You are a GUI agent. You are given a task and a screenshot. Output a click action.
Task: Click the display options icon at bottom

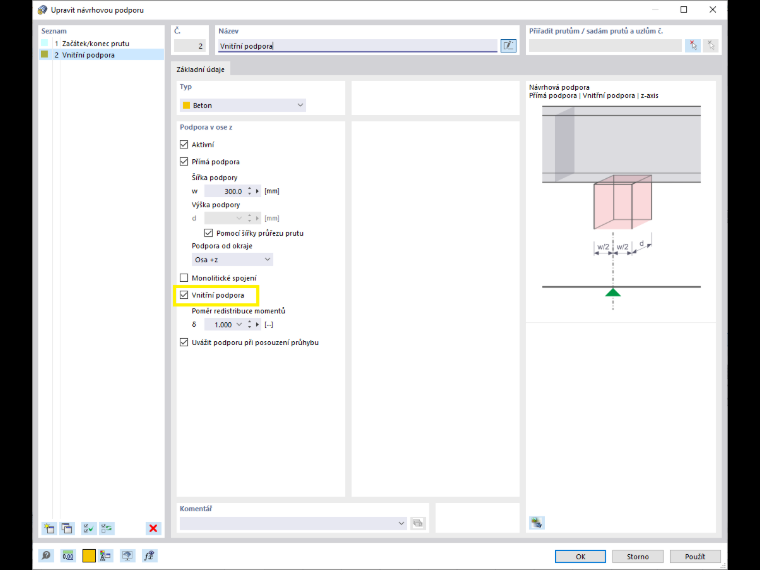tap(127, 556)
